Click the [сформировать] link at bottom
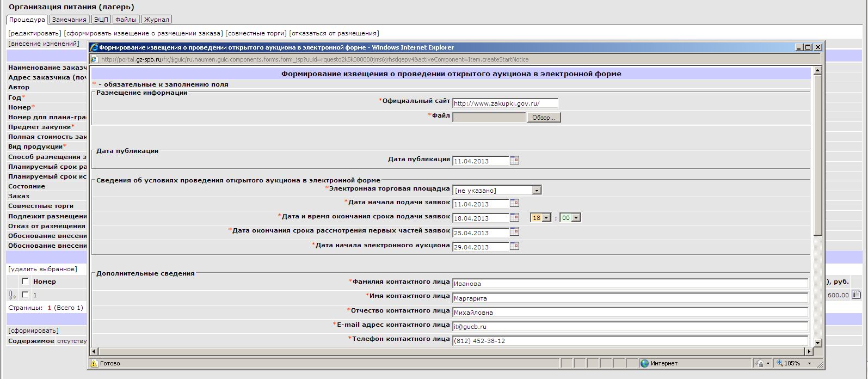 [x=33, y=331]
